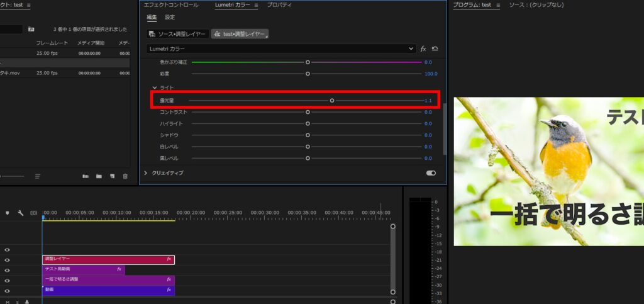Viewport: 644px width, 304px height.
Task: Expand the クリエイティブ section chevron
Action: coord(145,173)
